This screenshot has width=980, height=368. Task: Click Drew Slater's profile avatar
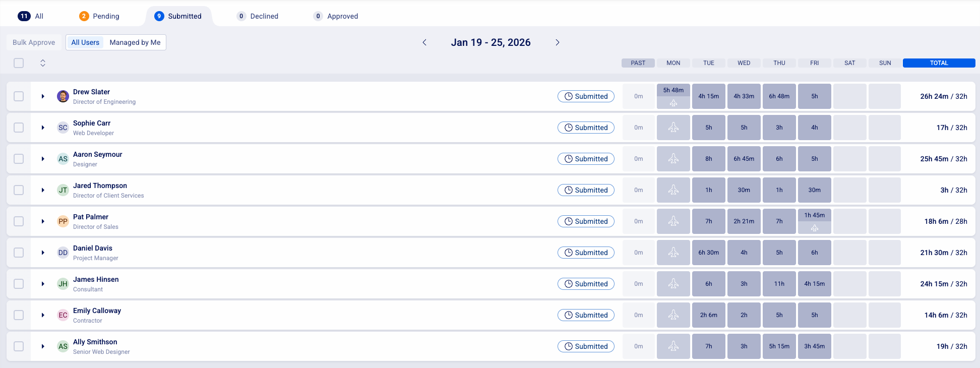(x=63, y=96)
